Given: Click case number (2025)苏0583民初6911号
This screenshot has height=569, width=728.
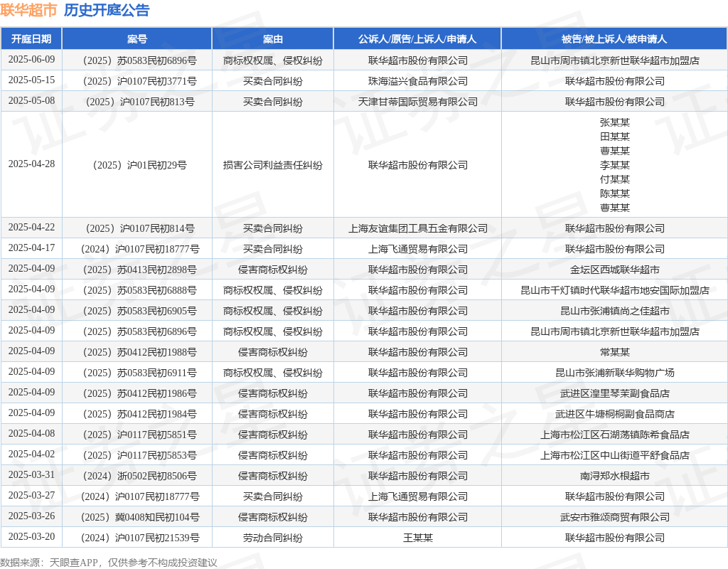Looking at the screenshot, I should pos(140,373).
